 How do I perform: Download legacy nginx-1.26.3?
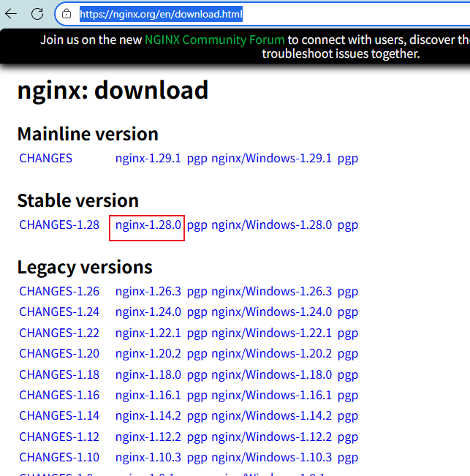(x=148, y=291)
